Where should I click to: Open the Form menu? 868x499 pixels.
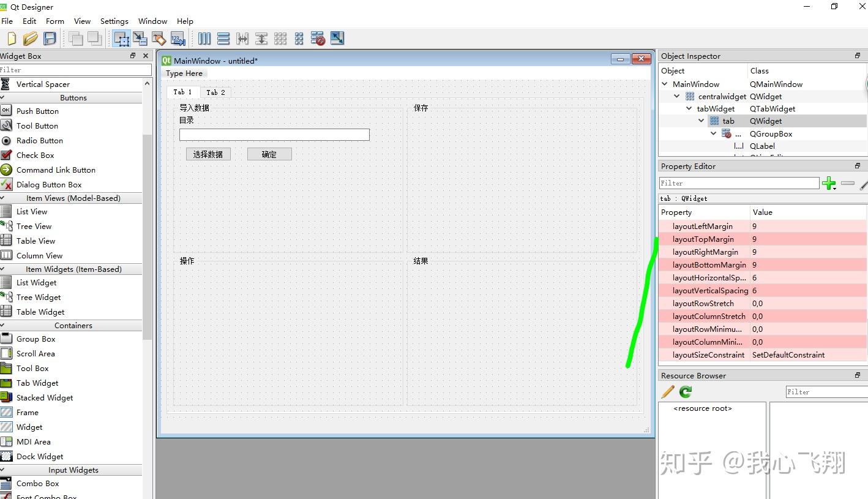click(x=54, y=21)
